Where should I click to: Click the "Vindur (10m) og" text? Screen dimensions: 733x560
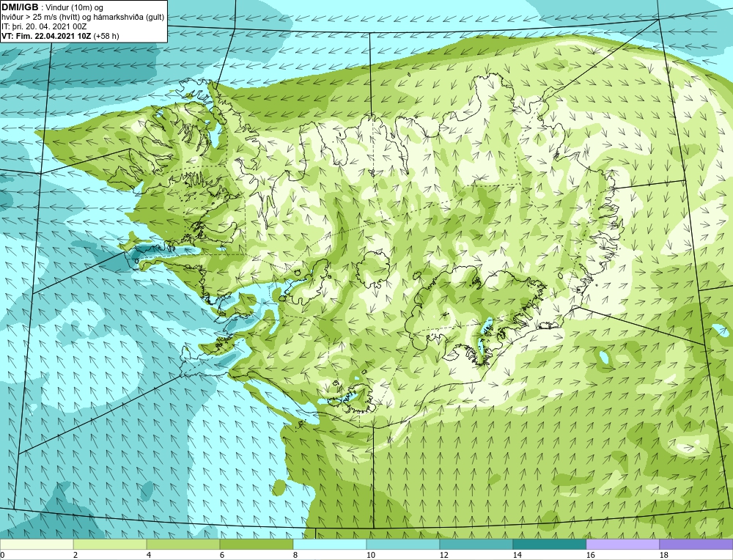pos(75,7)
